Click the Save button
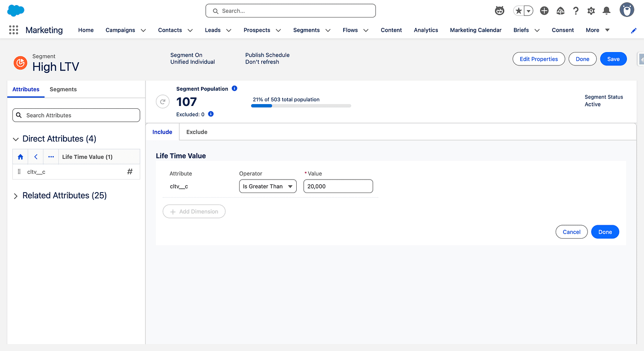 point(613,59)
